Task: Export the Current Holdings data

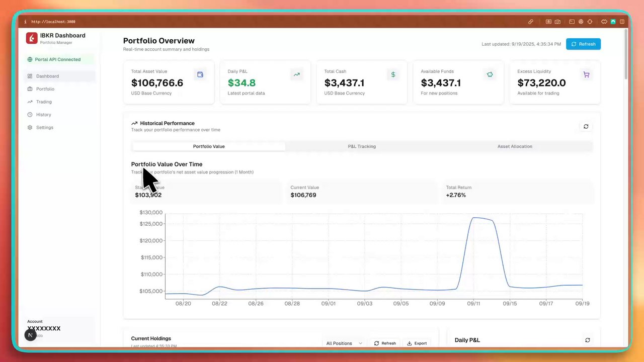Action: coord(417,343)
